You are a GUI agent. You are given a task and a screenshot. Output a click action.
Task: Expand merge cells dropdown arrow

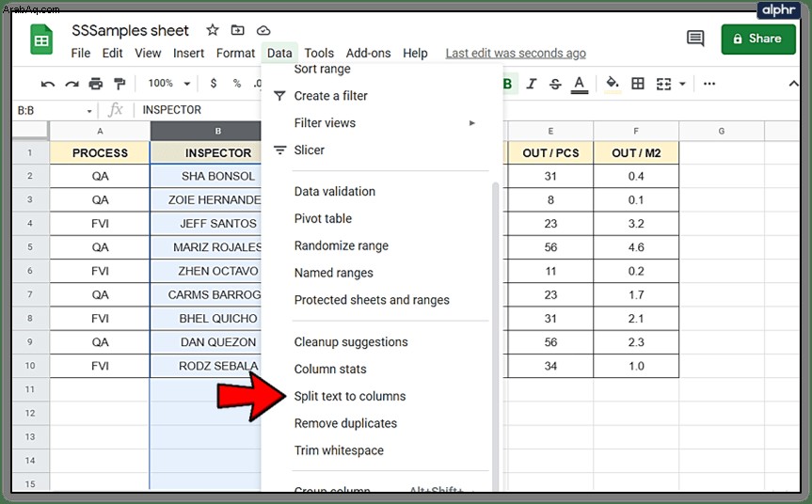click(682, 84)
